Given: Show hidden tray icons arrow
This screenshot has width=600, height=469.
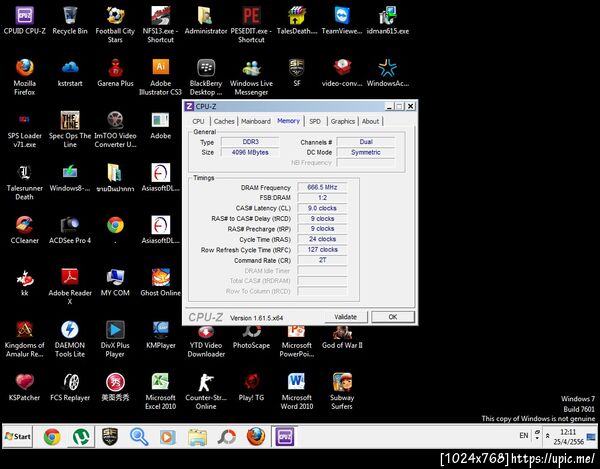Looking at the screenshot, I should point(548,436).
